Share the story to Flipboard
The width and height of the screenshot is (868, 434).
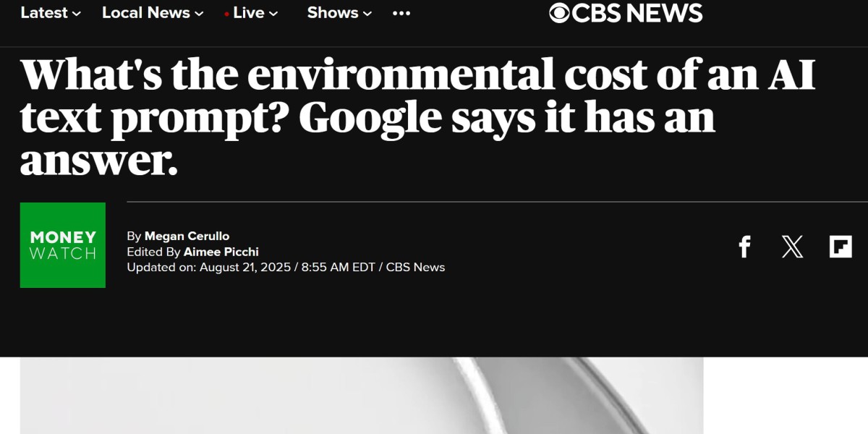tap(841, 247)
